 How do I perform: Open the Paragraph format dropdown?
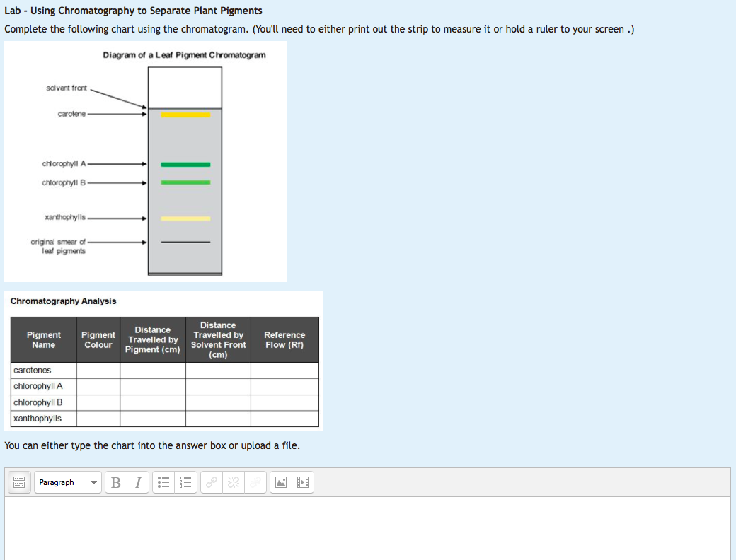[67, 483]
